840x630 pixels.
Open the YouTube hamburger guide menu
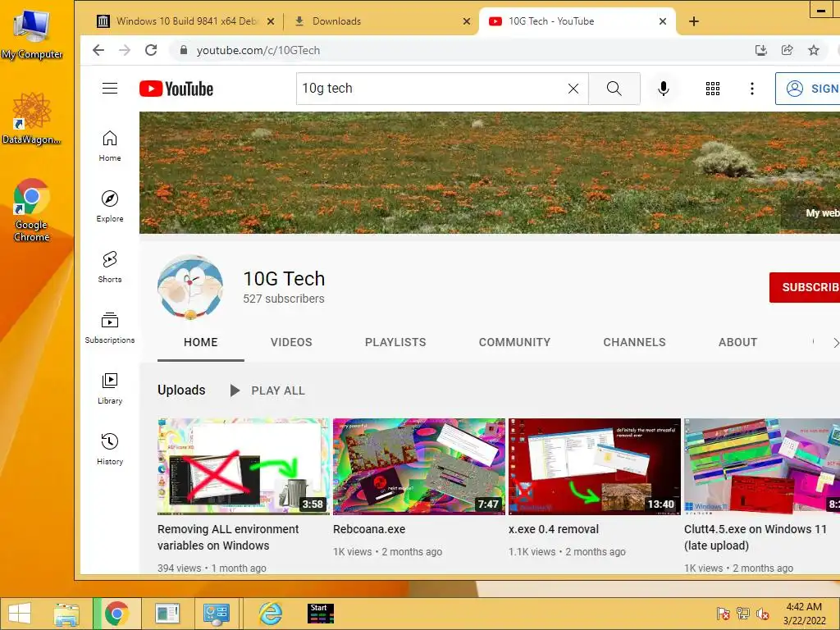[x=110, y=89]
